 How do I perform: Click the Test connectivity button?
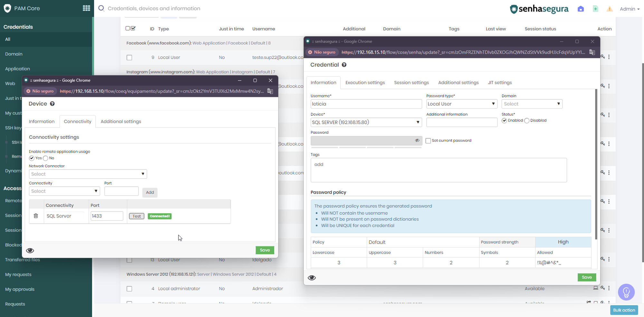(x=137, y=216)
